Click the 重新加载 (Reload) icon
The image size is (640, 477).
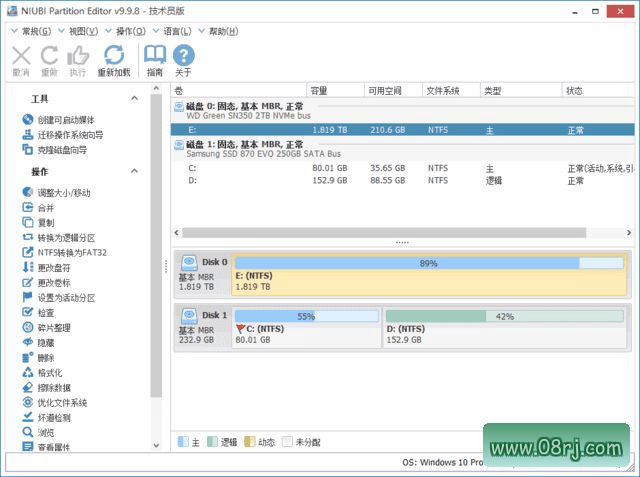tap(114, 55)
